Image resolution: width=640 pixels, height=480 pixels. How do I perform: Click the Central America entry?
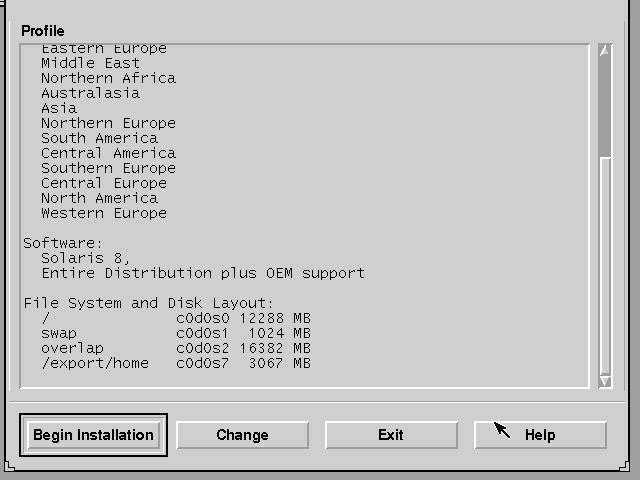click(x=109, y=153)
